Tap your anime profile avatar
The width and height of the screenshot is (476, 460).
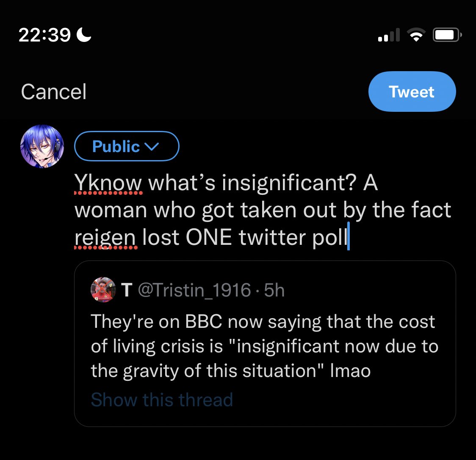coord(42,147)
